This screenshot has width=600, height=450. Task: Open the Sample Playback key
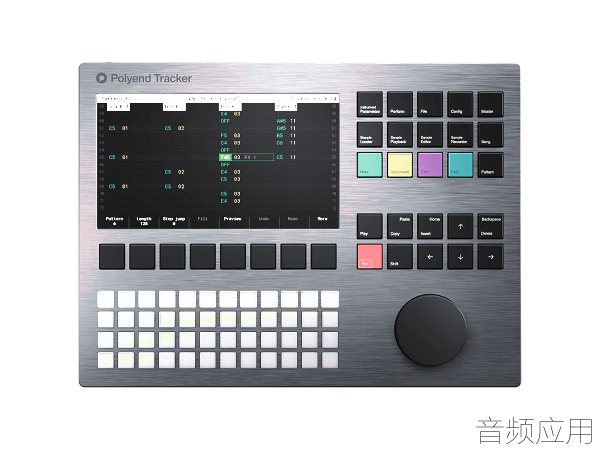400,134
